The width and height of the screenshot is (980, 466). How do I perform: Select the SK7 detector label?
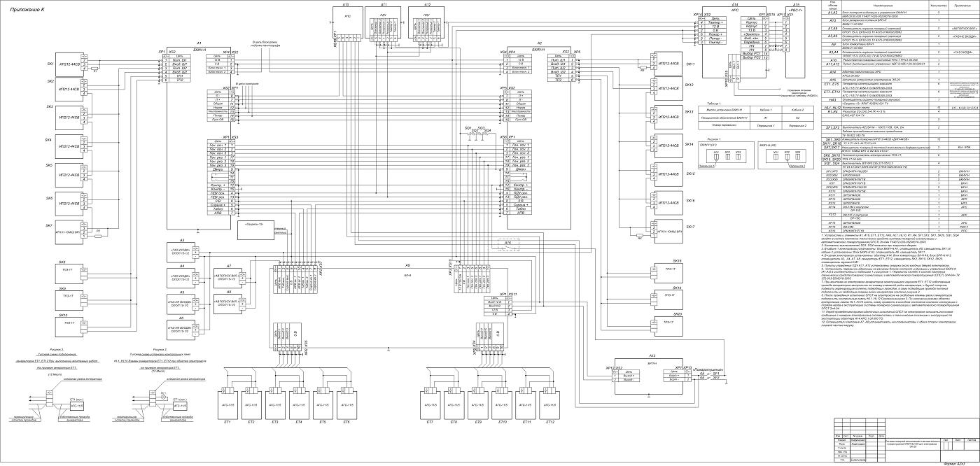(50, 225)
